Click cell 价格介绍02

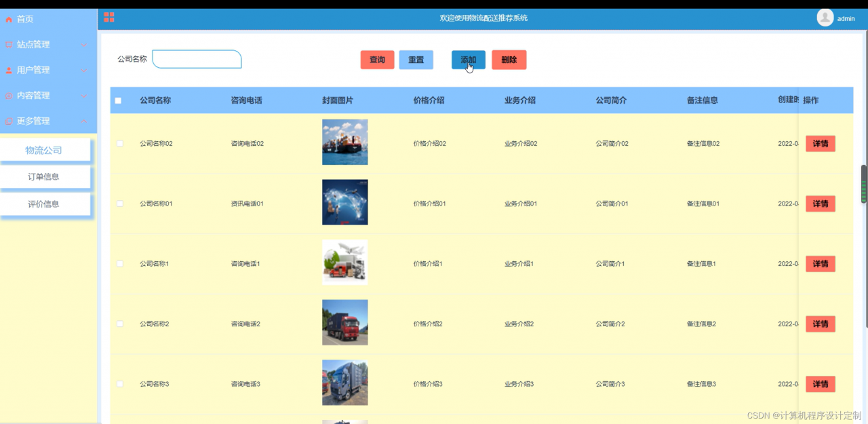(430, 144)
